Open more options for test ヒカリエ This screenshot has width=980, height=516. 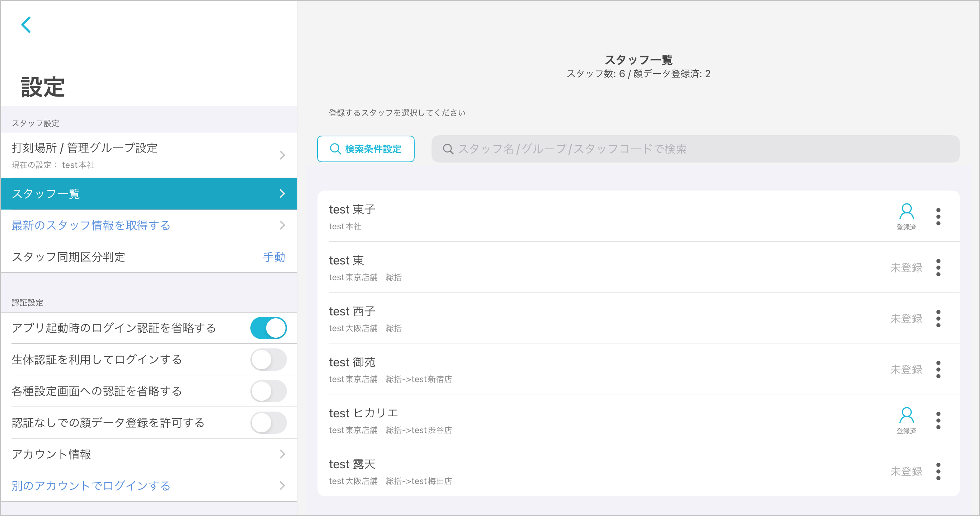click(938, 421)
